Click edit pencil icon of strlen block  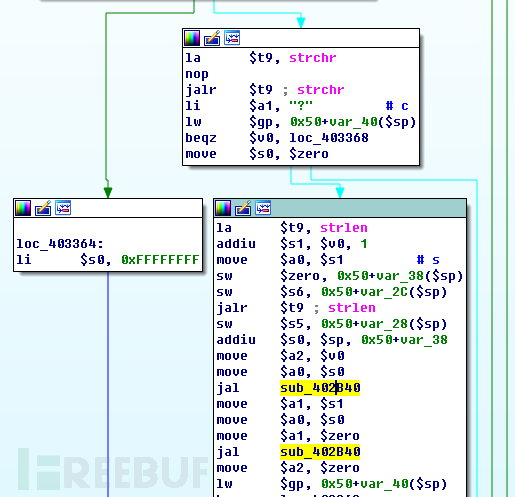point(243,208)
